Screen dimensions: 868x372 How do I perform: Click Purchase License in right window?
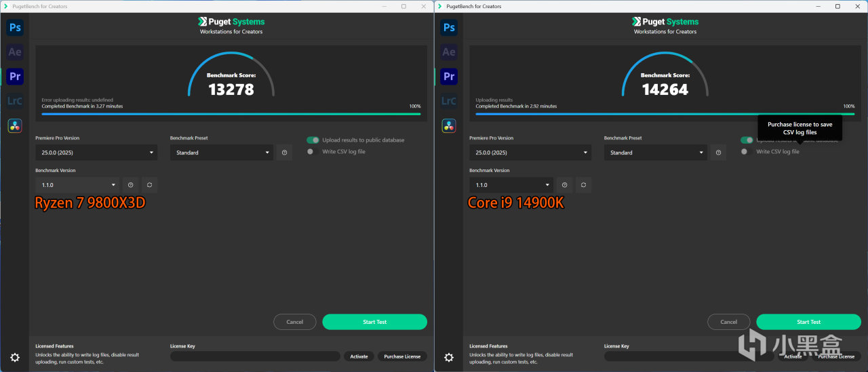tap(836, 356)
